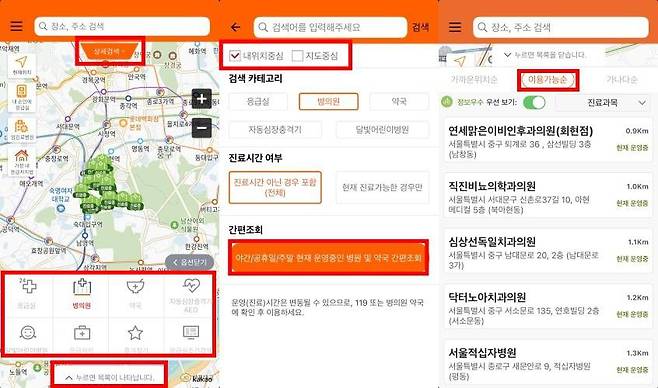Screen dimensions: 658x388
Task: Click 검색어를 입력해주세요 input field
Action: (330, 27)
